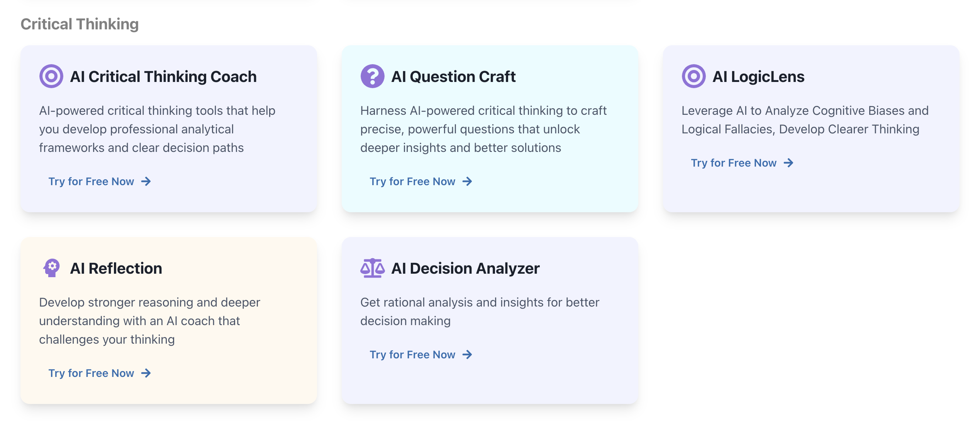Click the Critical Thinking section heading
The width and height of the screenshot is (980, 426).
point(80,24)
